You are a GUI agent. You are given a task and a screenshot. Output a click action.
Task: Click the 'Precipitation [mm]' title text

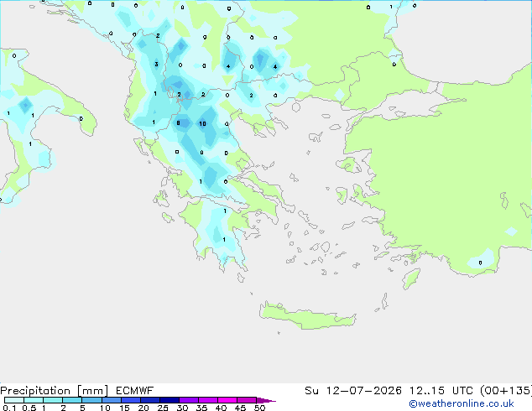54,391
